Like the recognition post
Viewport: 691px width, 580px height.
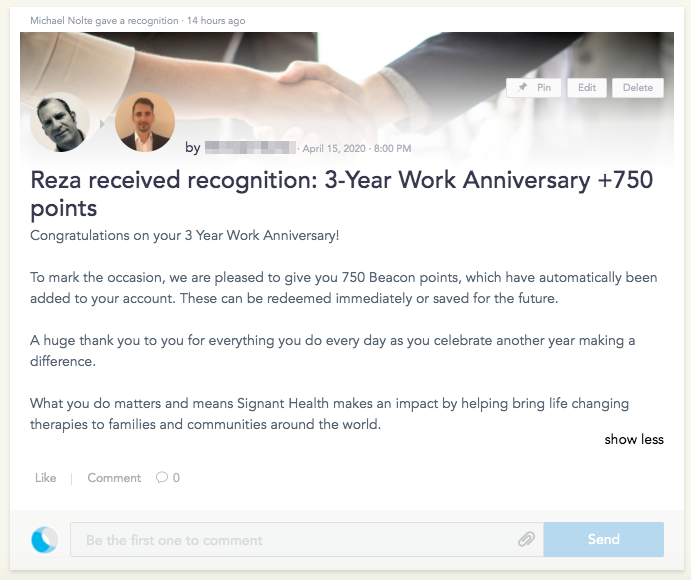point(46,478)
